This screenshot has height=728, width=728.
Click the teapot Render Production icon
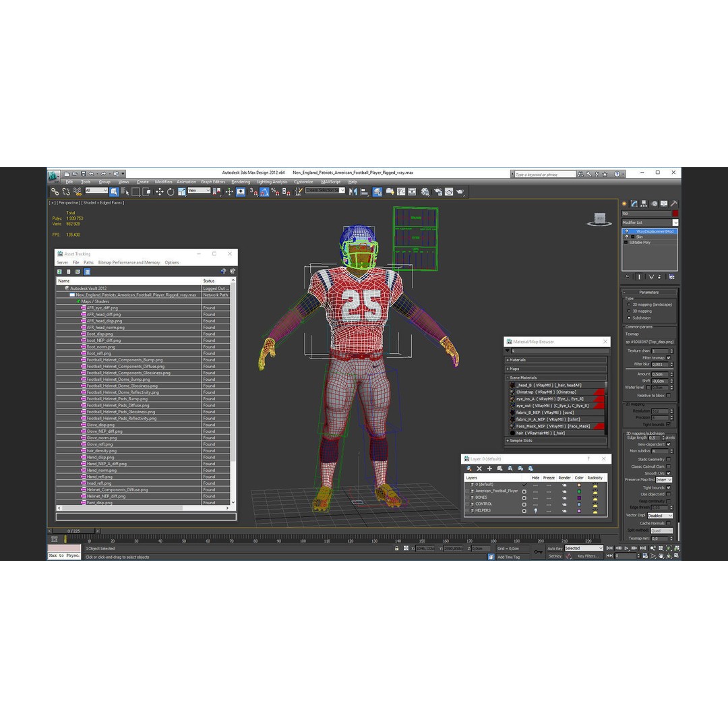(460, 191)
